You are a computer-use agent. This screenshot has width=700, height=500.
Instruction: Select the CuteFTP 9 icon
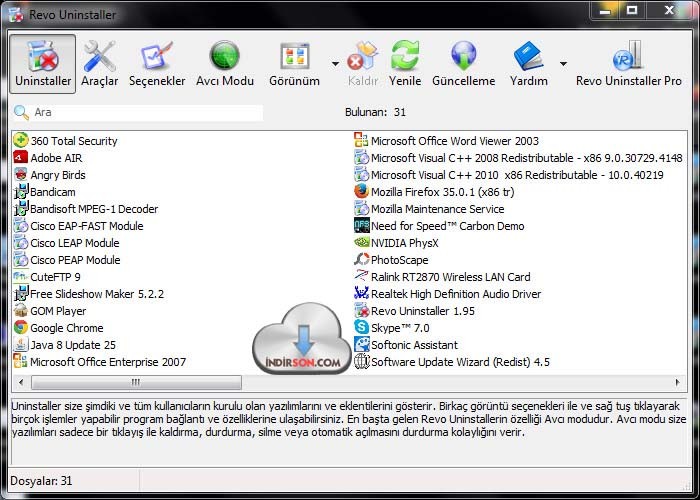pyautogui.click(x=21, y=276)
